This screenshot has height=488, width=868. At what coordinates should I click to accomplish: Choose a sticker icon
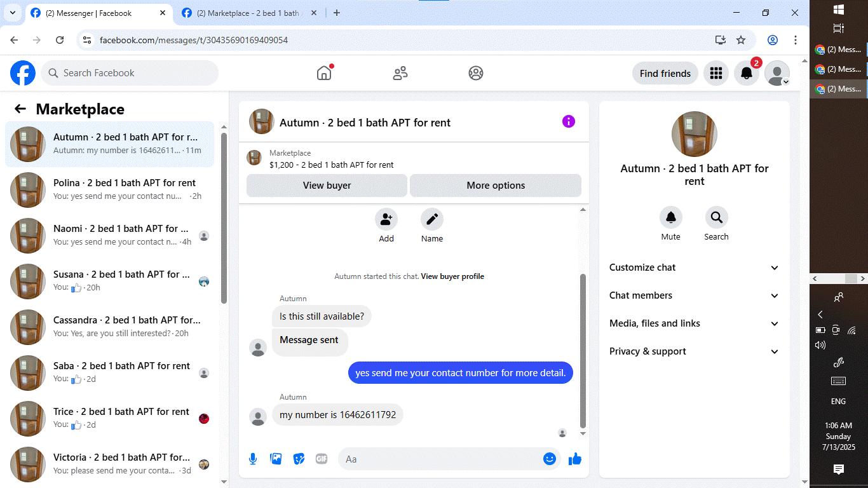click(299, 459)
